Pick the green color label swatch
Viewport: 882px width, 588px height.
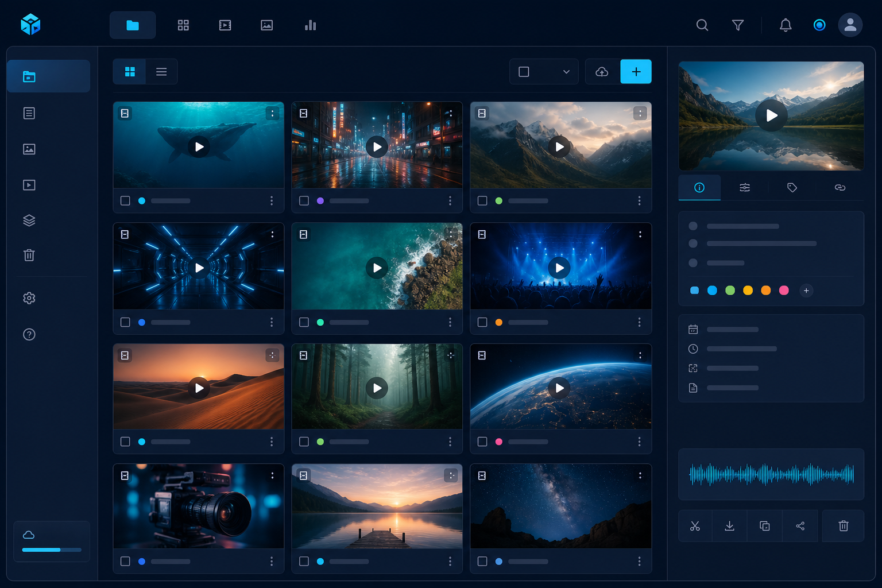(730, 291)
